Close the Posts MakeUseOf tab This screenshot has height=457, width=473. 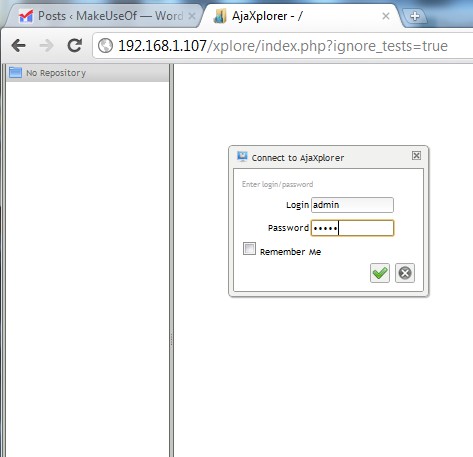(192, 16)
